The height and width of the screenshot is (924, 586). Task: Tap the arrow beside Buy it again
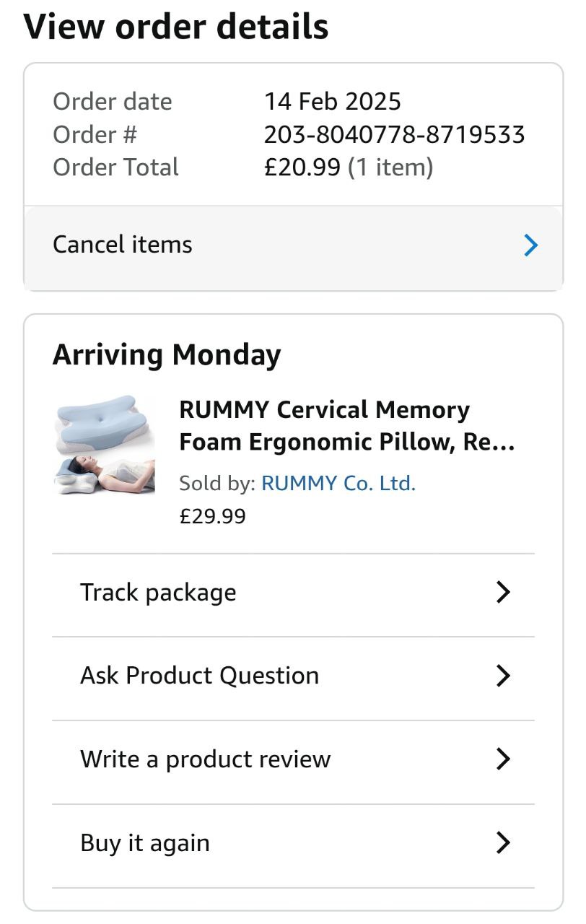coord(503,843)
